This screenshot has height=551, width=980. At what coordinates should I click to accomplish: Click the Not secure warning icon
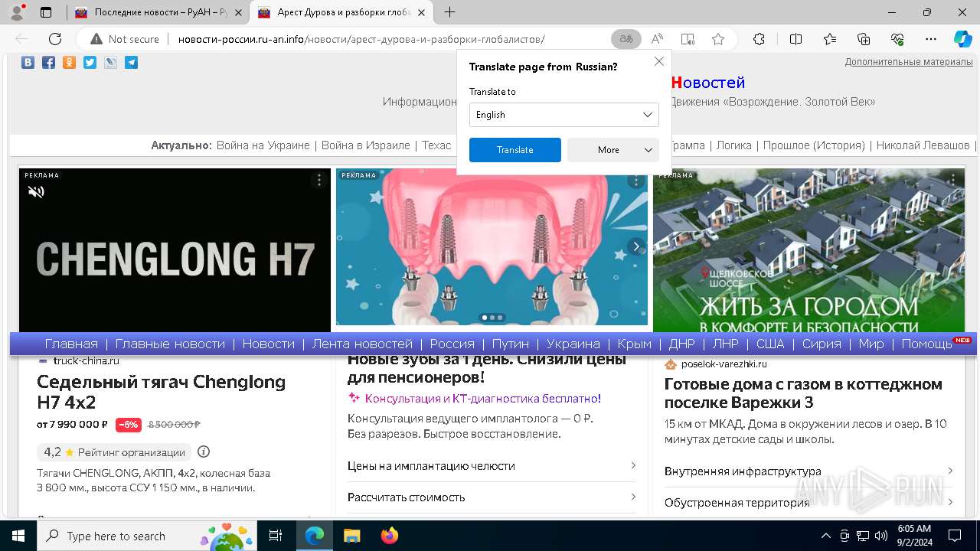pos(96,39)
